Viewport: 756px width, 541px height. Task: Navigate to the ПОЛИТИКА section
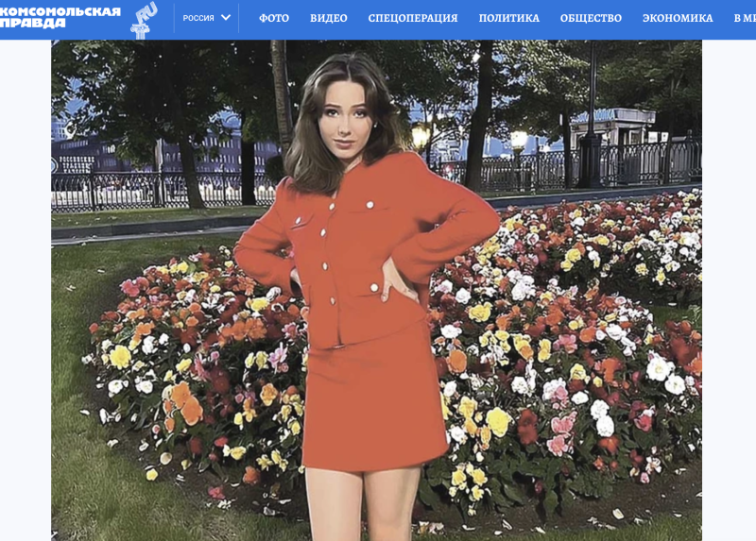point(508,18)
